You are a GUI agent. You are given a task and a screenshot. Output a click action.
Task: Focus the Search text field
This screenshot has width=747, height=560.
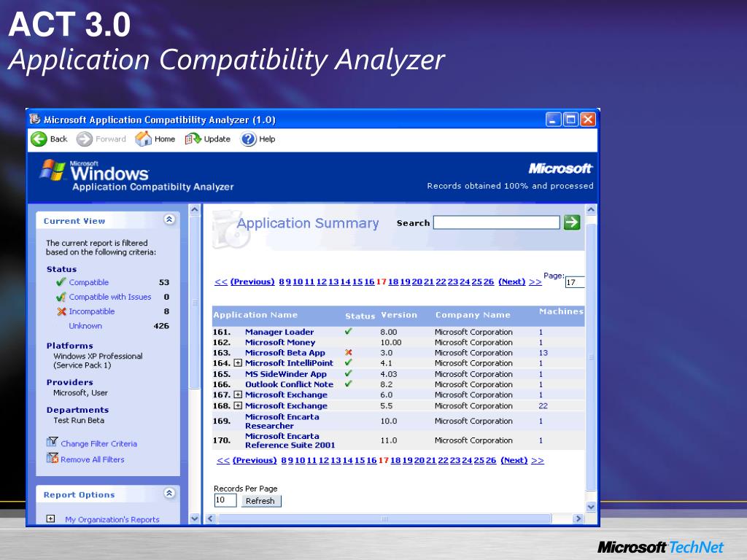496,222
